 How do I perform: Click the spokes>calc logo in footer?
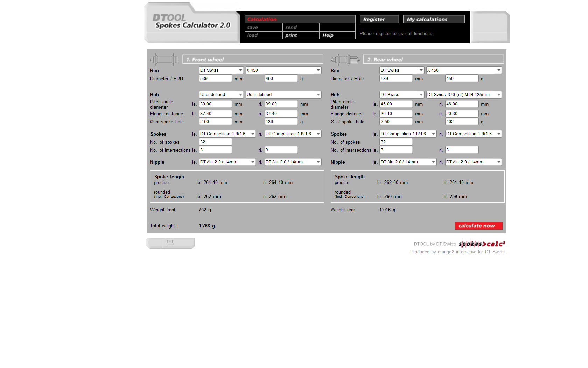(482, 244)
